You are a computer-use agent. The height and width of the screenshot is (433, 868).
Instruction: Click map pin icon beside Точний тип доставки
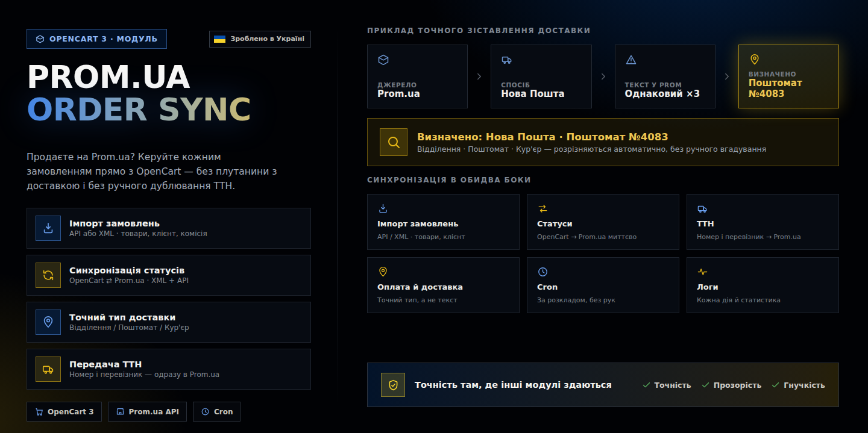coord(48,322)
